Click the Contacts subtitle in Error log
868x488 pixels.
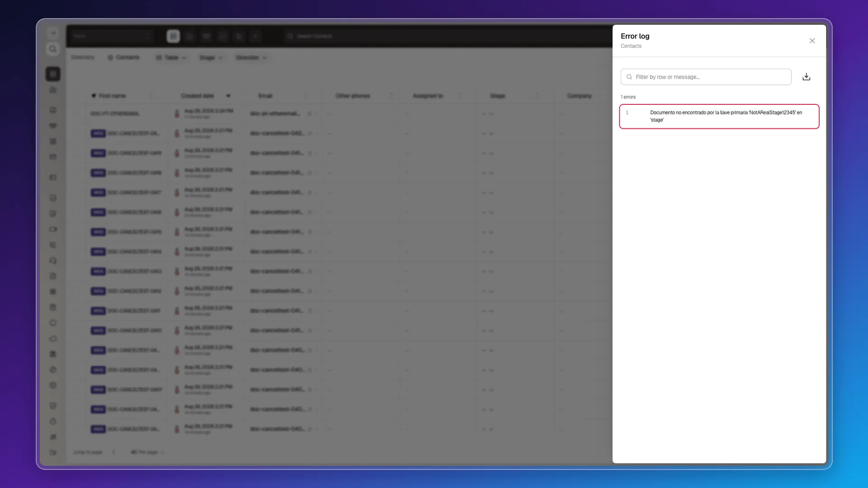click(631, 46)
